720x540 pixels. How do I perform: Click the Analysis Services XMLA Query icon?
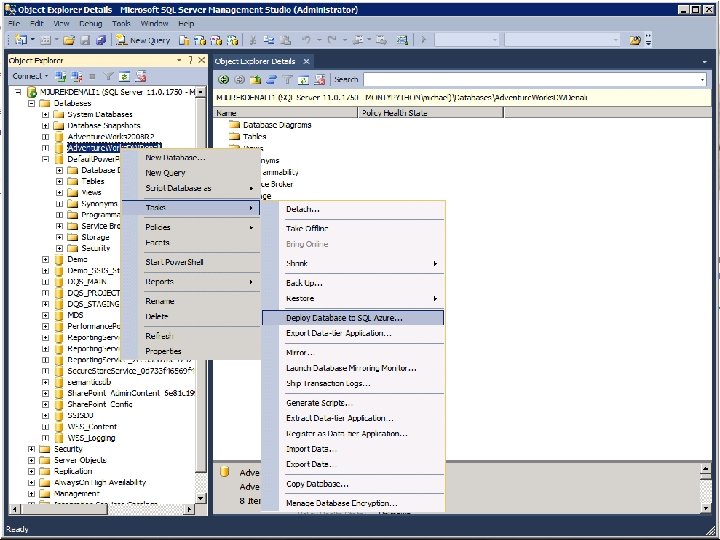(x=232, y=40)
